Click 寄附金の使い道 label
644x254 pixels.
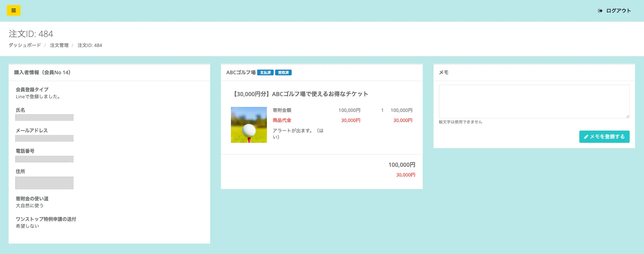[x=32, y=199]
